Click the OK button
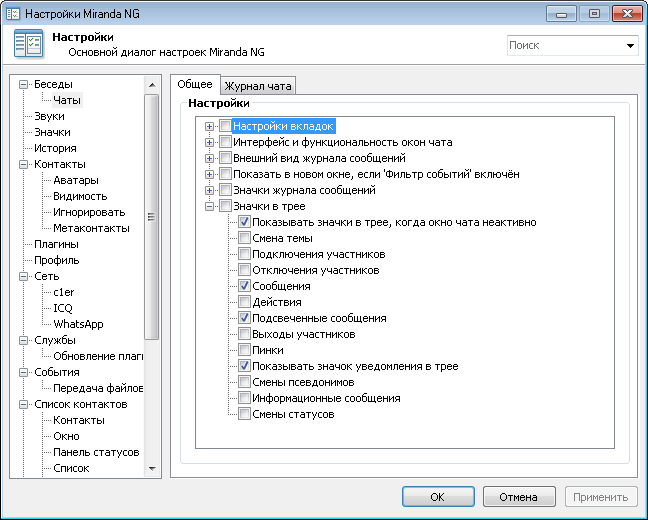 (438, 496)
